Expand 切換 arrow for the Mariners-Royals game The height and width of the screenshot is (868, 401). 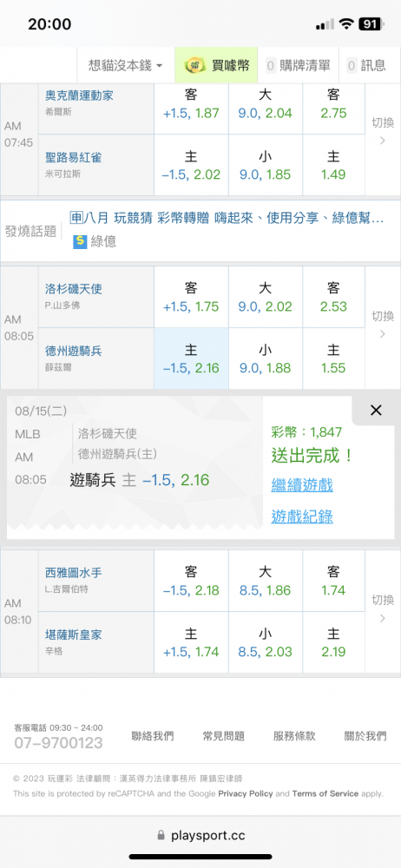point(383,608)
